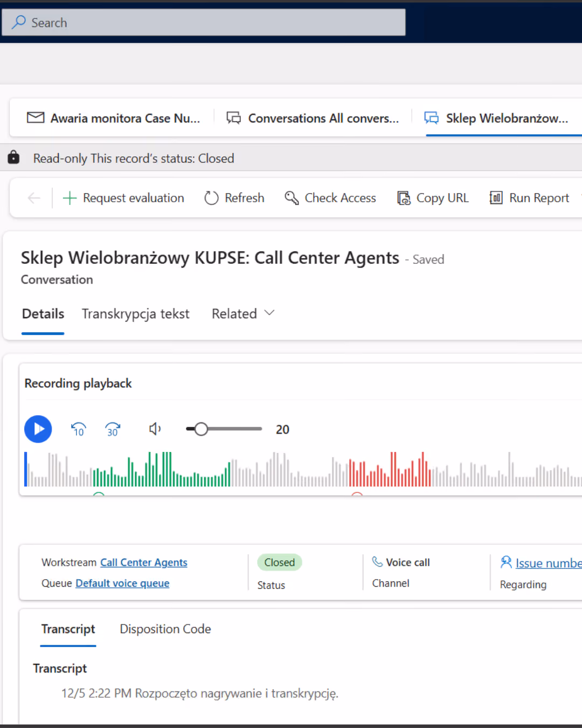The width and height of the screenshot is (582, 728).
Task: Open the Default voice queue link
Action: pyautogui.click(x=122, y=583)
